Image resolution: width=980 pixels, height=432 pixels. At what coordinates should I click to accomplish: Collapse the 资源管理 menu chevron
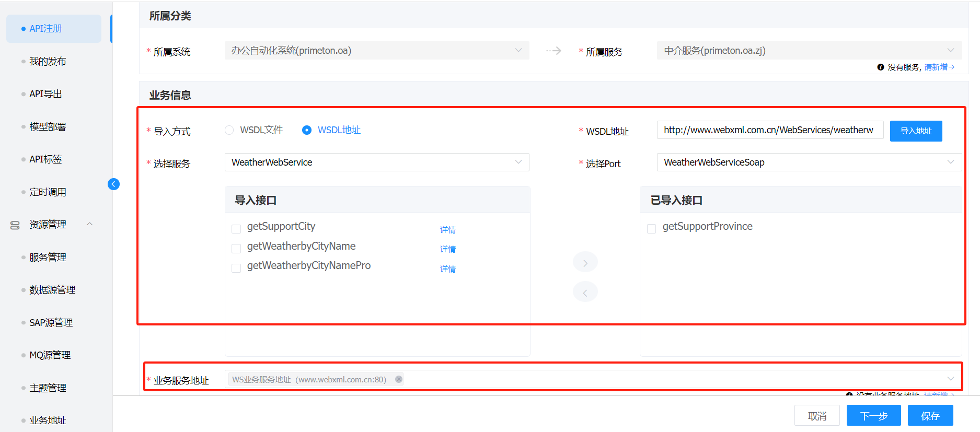pyautogui.click(x=90, y=224)
